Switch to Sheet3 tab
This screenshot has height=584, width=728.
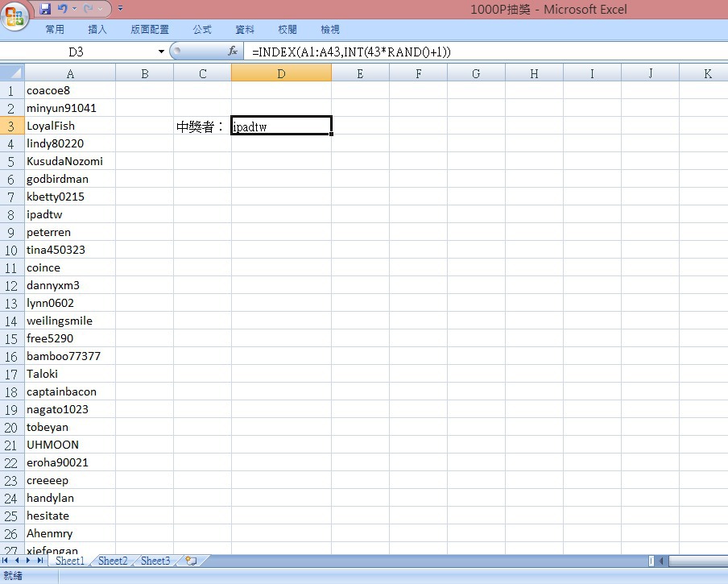(155, 561)
